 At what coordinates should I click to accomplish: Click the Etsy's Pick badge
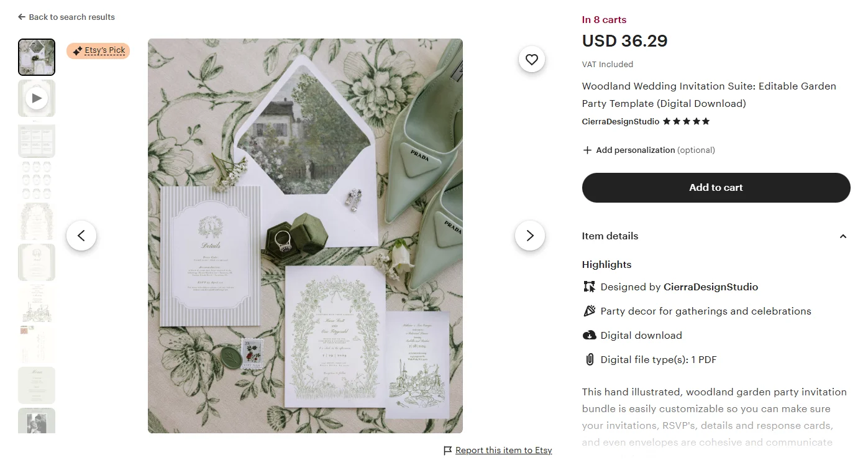click(98, 51)
